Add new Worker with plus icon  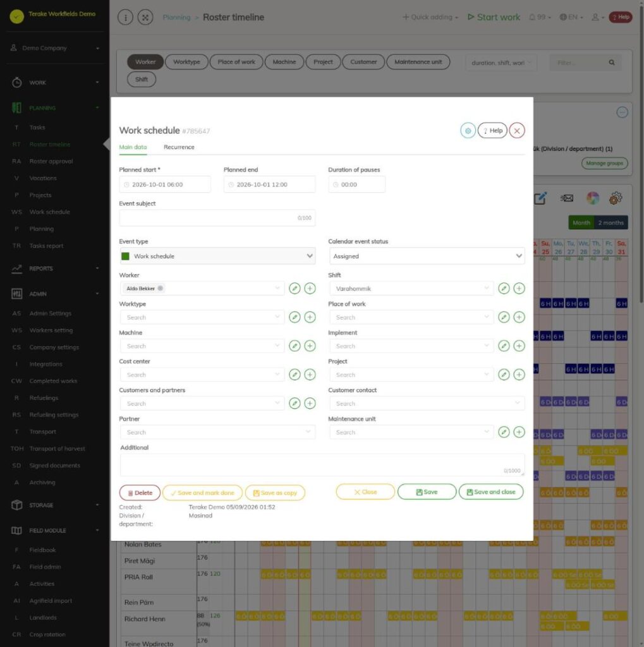310,288
